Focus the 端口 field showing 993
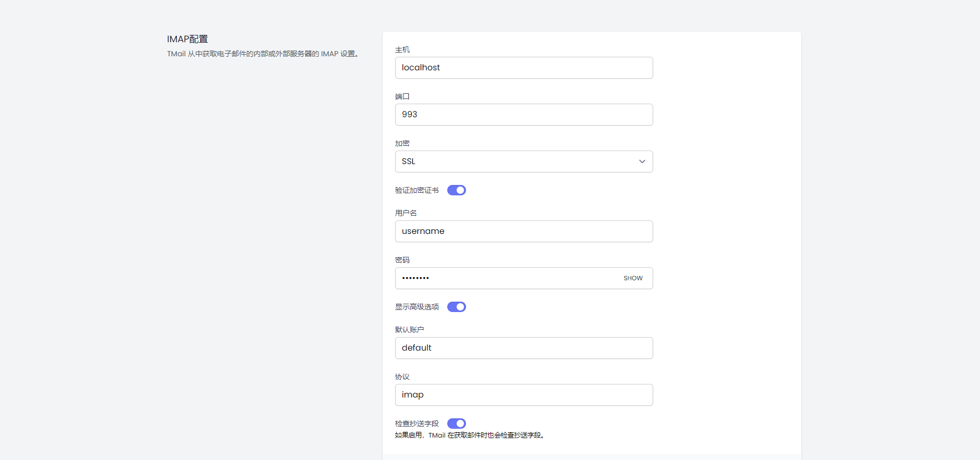 pos(524,115)
